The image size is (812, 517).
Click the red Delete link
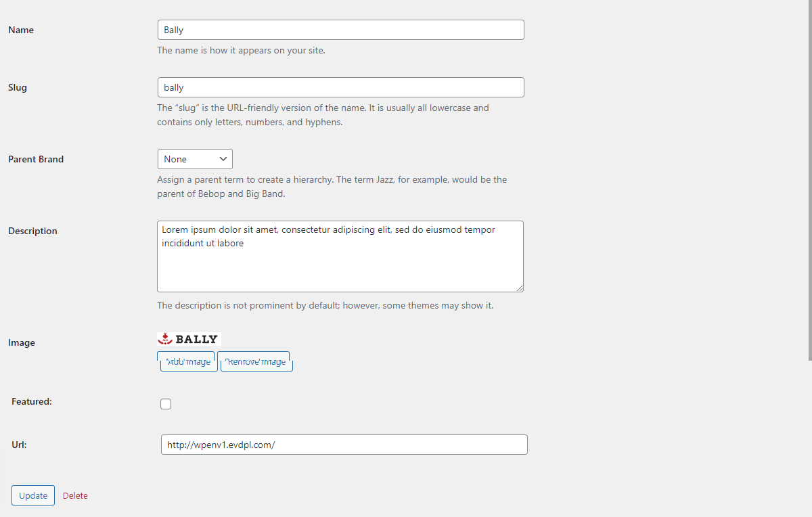pos(75,495)
